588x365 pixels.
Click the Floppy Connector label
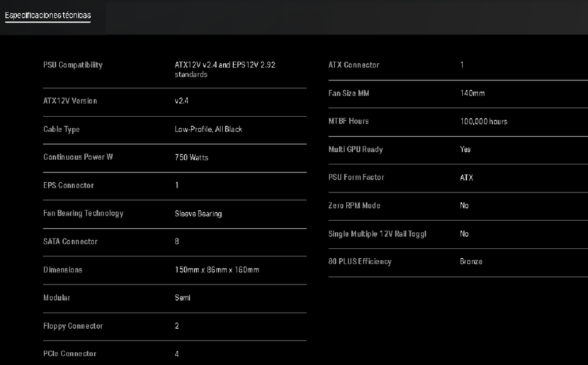tap(73, 326)
